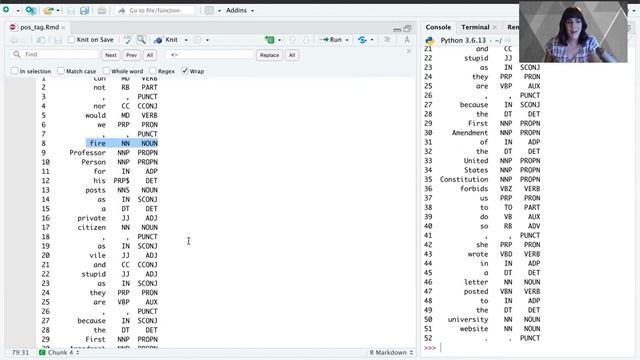
Task: Open the Addins menu
Action: [240, 10]
